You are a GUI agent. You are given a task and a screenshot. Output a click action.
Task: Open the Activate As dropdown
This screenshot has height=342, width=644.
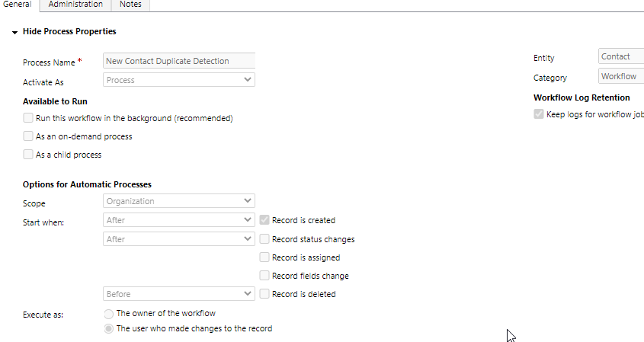pyautogui.click(x=178, y=79)
